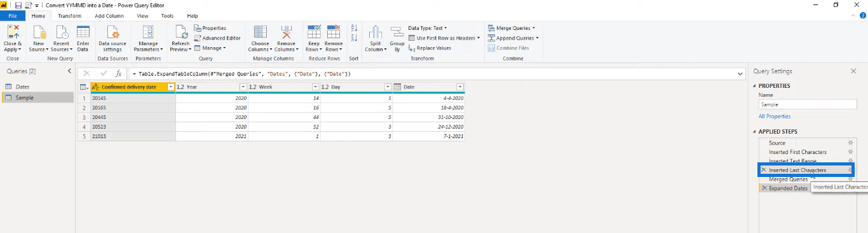Click Replace Values
Screen dimensions: 868x233
[430, 48]
